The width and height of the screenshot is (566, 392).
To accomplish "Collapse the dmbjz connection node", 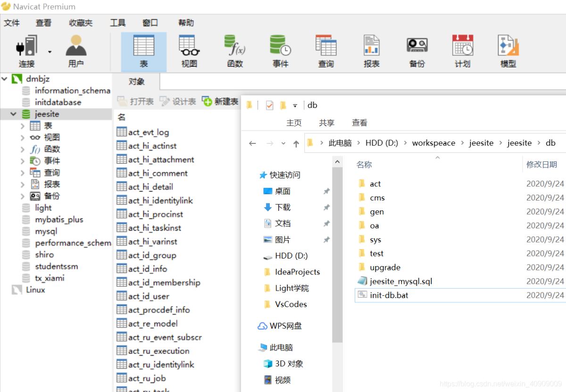I will click(x=5, y=79).
